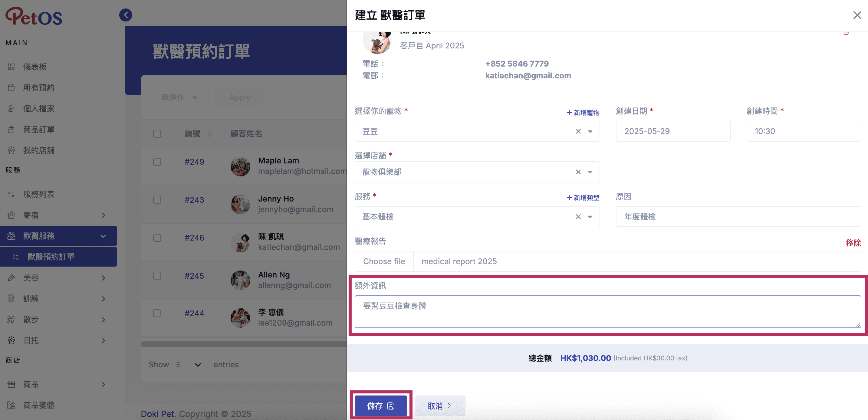
Task: Open the 選擇你的寵物 dropdown arrow
Action: 590,131
